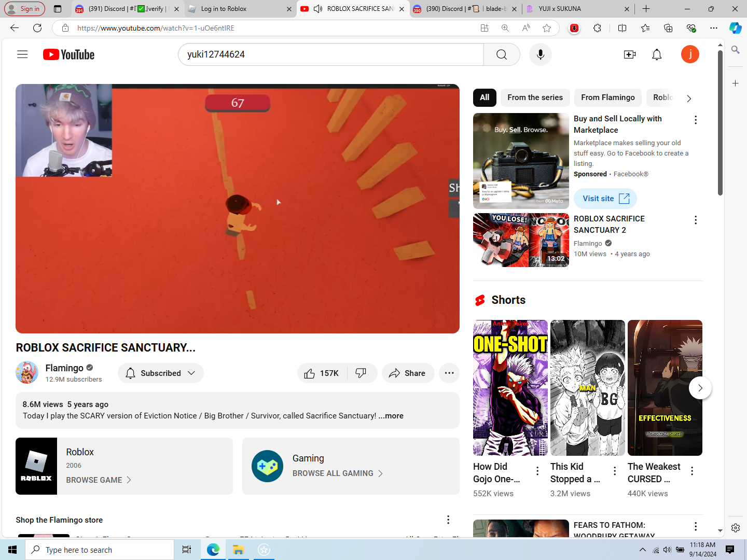This screenshot has width=747, height=560.
Task: Select the From Flamingo chip
Action: (608, 97)
